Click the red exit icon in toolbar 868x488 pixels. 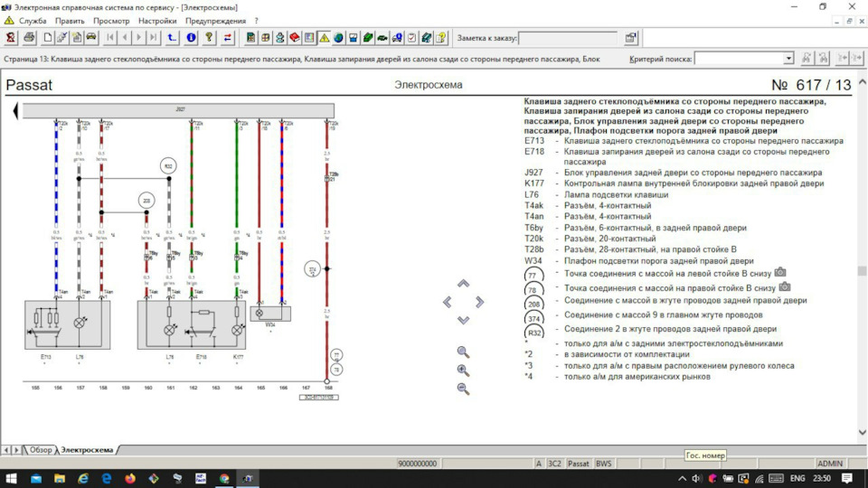point(11,38)
